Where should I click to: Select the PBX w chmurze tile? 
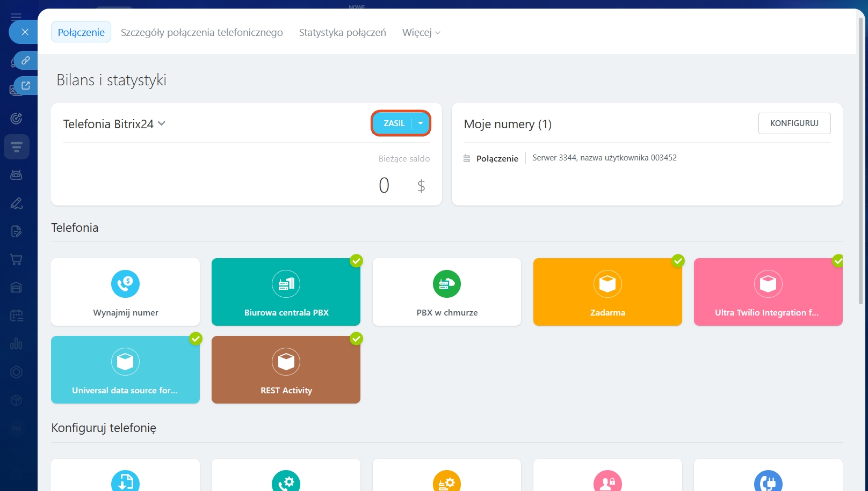coord(446,292)
